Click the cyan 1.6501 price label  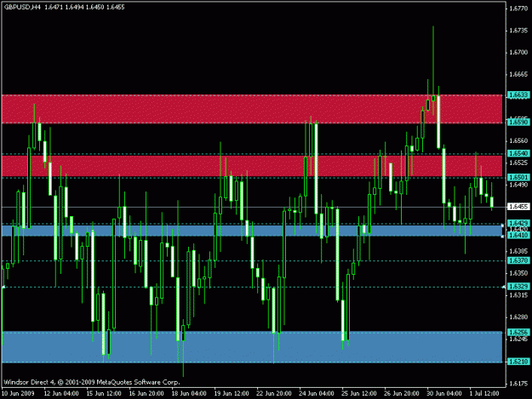pyautogui.click(x=518, y=177)
